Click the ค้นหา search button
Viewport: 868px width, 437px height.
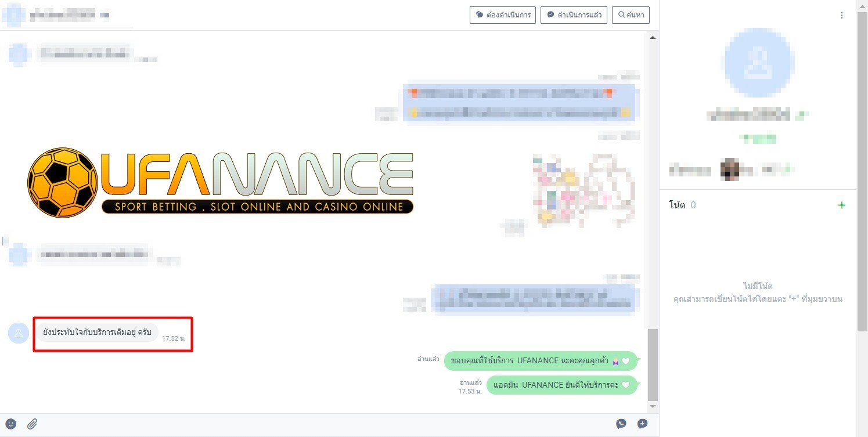click(x=631, y=15)
